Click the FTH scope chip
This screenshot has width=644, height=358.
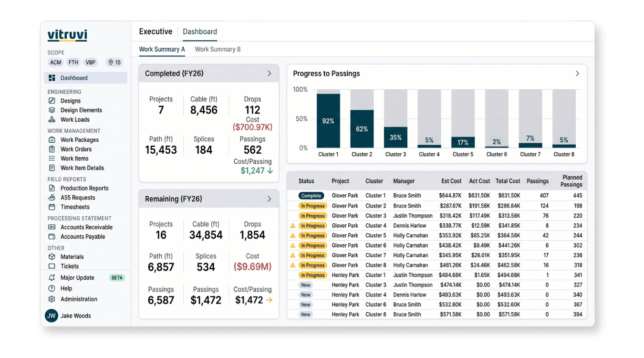[x=73, y=63]
